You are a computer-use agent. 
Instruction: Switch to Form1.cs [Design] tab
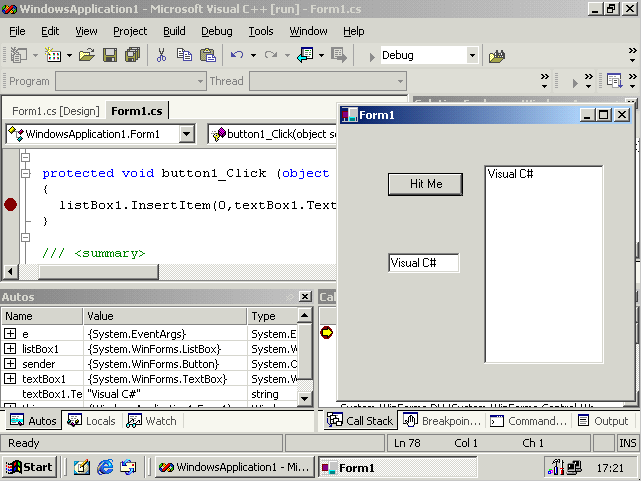[x=56, y=111]
